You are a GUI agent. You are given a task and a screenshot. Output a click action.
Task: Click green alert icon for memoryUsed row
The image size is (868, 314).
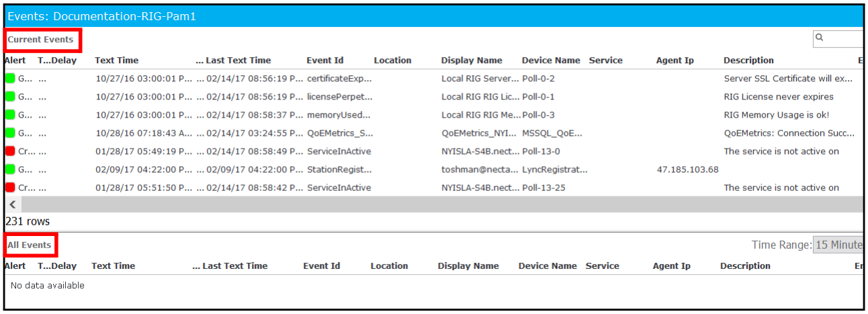coord(10,115)
